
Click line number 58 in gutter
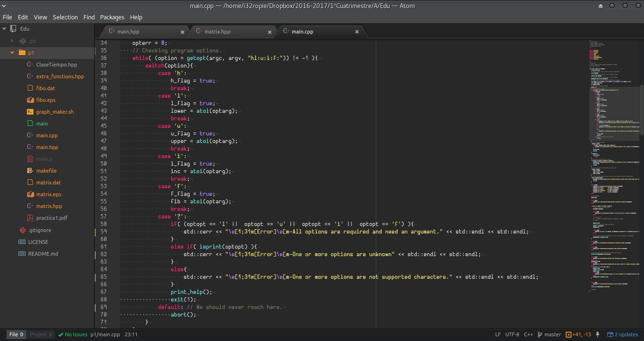tap(104, 224)
